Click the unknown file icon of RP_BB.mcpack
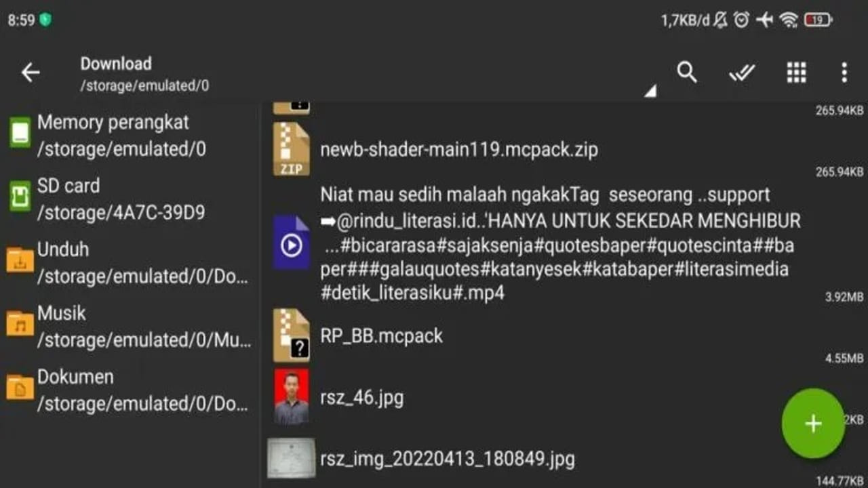This screenshot has width=868, height=488. click(292, 335)
